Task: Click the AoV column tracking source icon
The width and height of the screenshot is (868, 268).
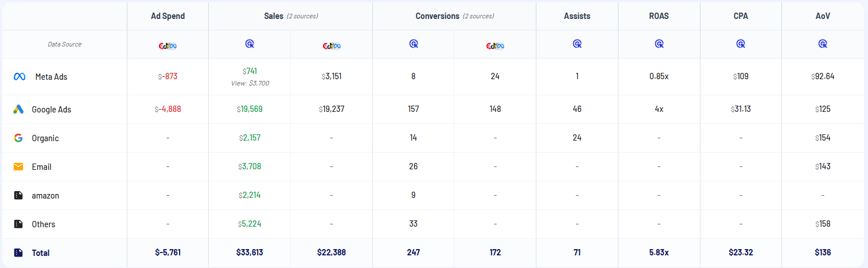Action: [x=823, y=44]
